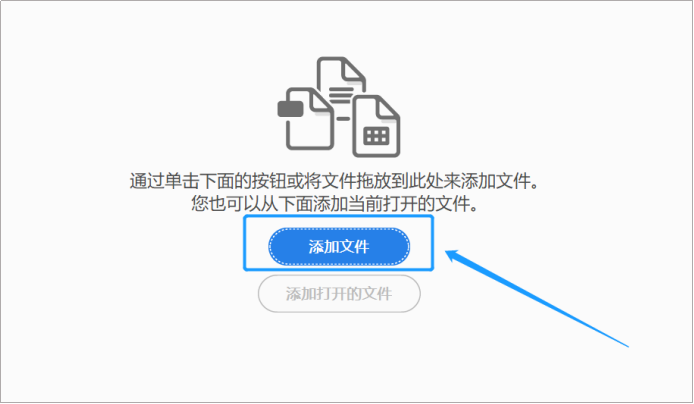Click the greyed-out 添加打开的文件 button

tap(339, 294)
